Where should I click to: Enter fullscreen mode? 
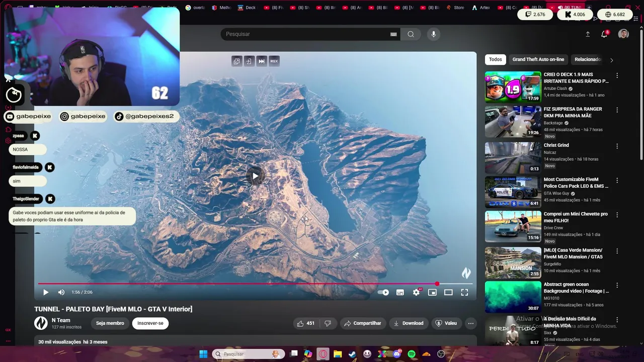coord(464,292)
